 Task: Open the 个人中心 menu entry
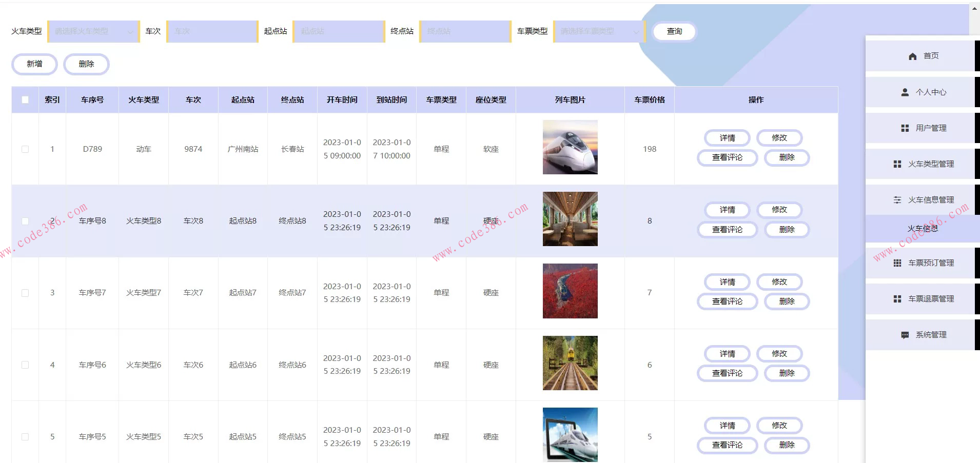click(x=930, y=92)
